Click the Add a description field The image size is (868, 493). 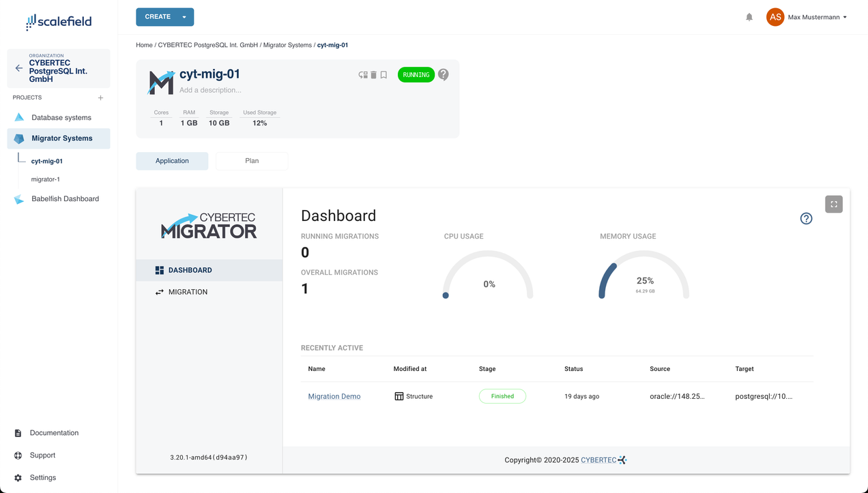pyautogui.click(x=210, y=90)
